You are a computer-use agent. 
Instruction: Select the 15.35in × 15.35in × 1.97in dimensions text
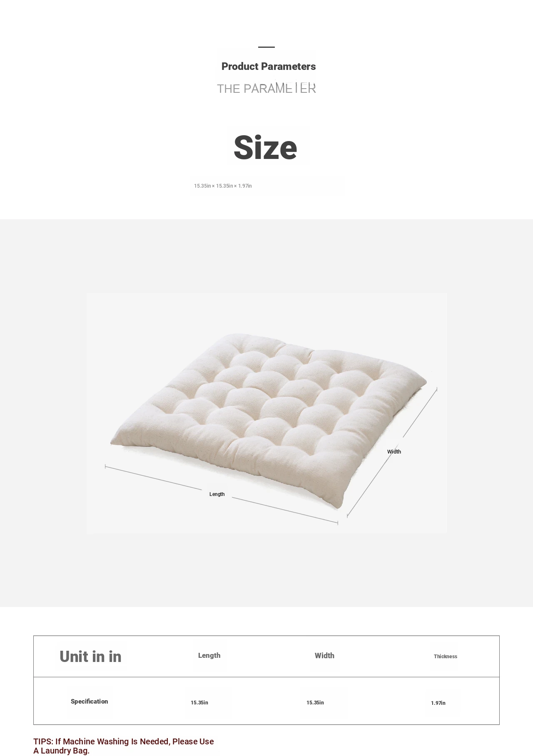223,186
